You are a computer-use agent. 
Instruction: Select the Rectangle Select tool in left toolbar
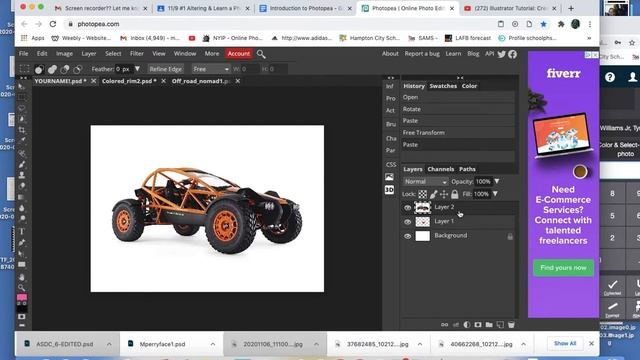coord(22,97)
